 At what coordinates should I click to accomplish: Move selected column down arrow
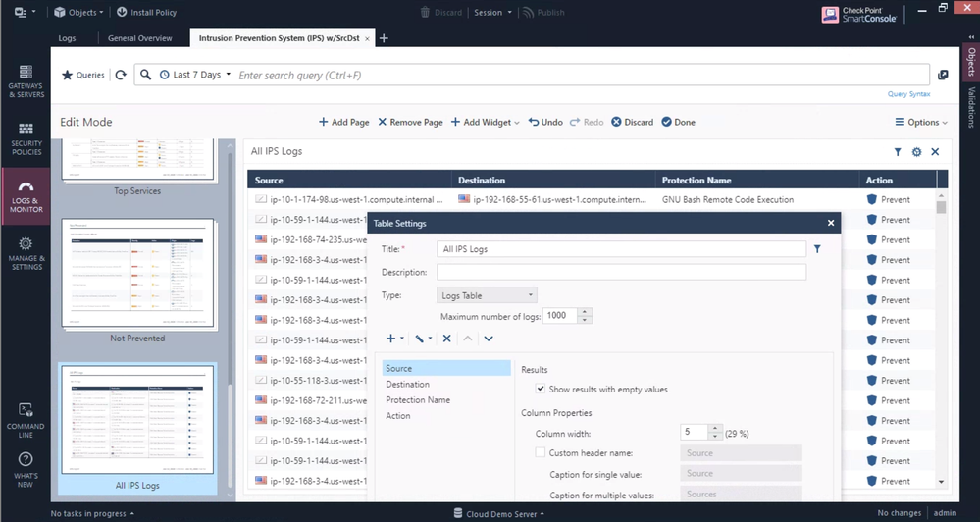[x=489, y=339]
